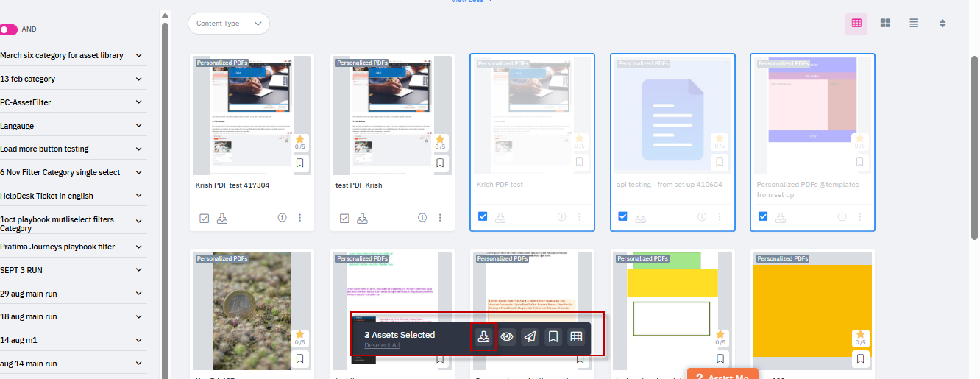The image size is (980, 379).
Task: Click the 'Deselect All' link
Action: 382,345
